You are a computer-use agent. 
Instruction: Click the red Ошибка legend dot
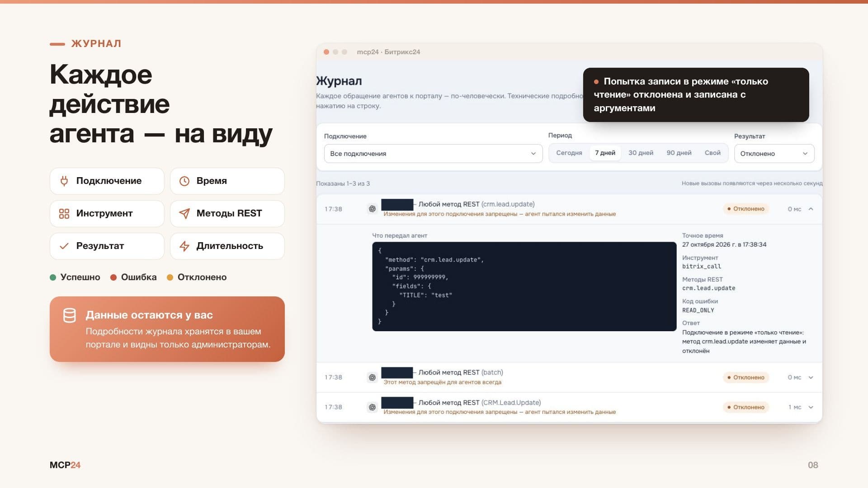click(113, 277)
